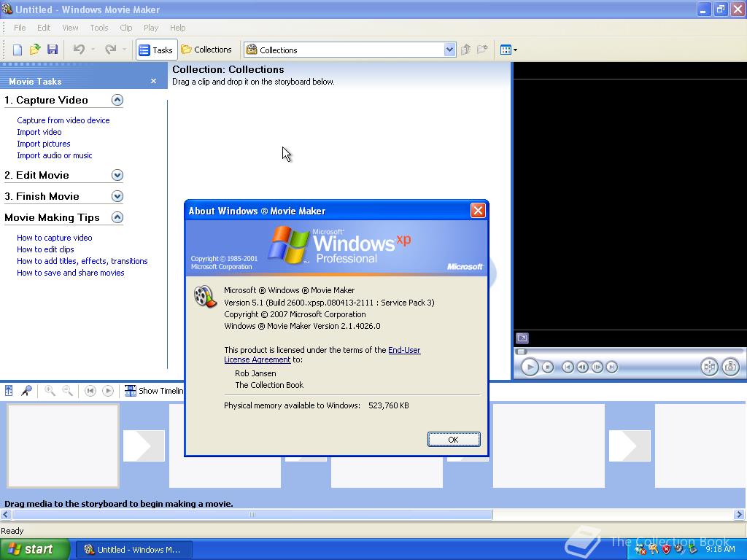Click the Set Audio Levels icon
This screenshot has width=747, height=560.
click(x=9, y=391)
